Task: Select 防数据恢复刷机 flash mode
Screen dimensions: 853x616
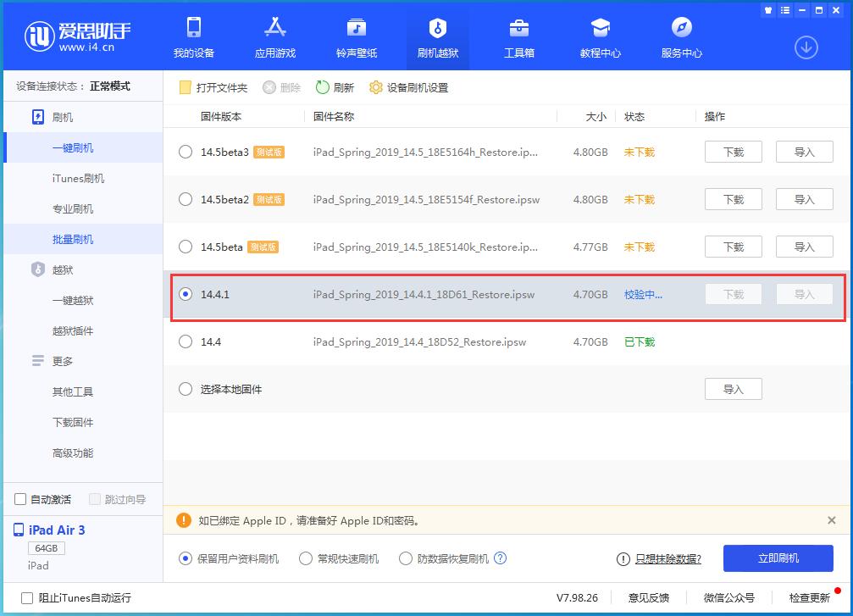Action: pos(407,558)
